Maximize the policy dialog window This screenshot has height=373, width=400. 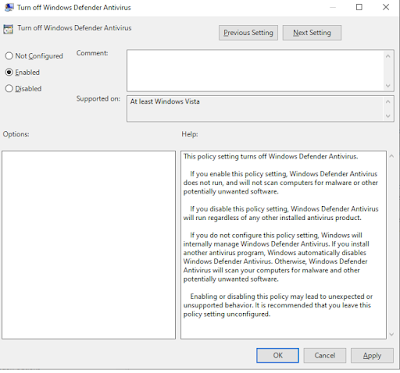(x=359, y=7)
